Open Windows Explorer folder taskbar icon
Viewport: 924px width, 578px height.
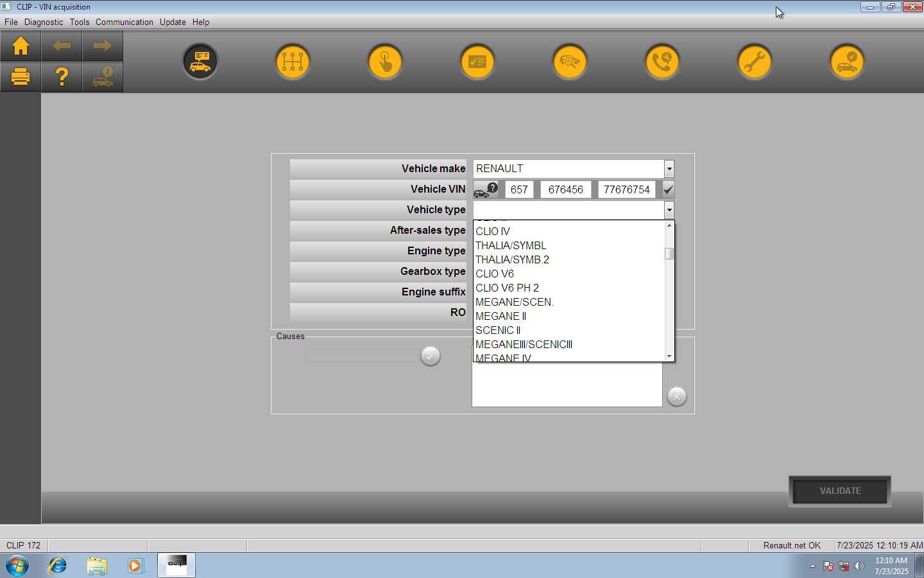click(97, 566)
